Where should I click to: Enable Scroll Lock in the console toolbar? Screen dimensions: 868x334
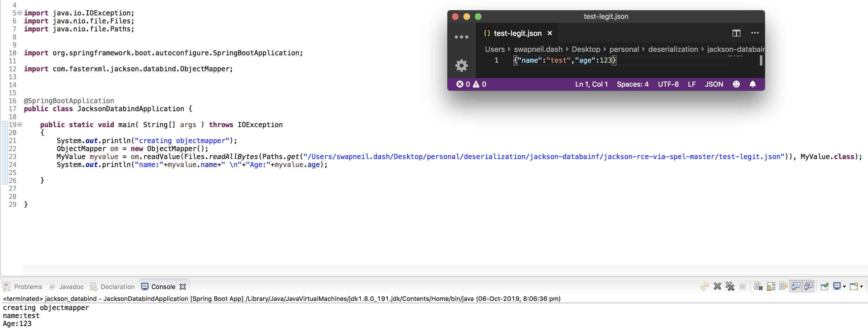coord(771,286)
